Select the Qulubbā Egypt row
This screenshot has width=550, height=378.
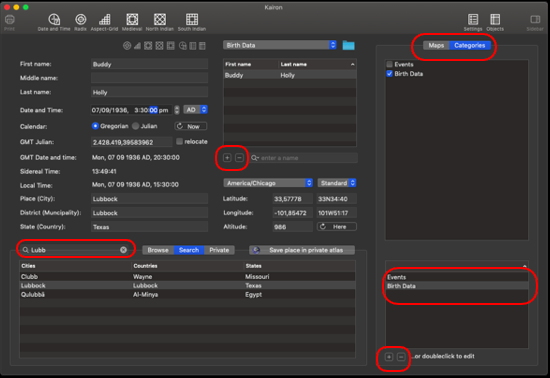pos(187,295)
